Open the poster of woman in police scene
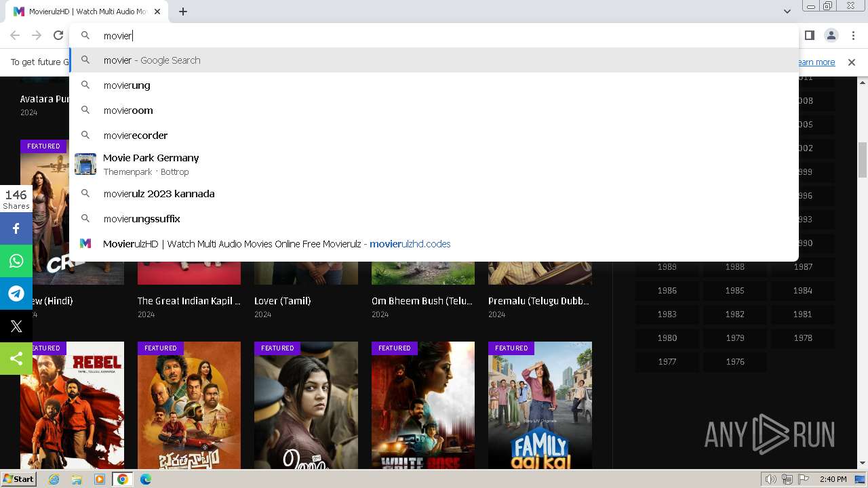The height and width of the screenshot is (488, 868). [306, 405]
